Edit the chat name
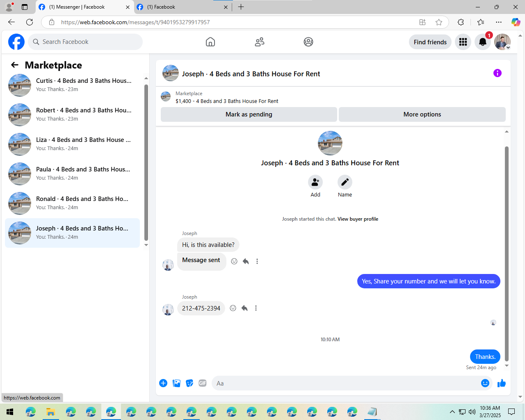The width and height of the screenshot is (525, 420). point(345,182)
